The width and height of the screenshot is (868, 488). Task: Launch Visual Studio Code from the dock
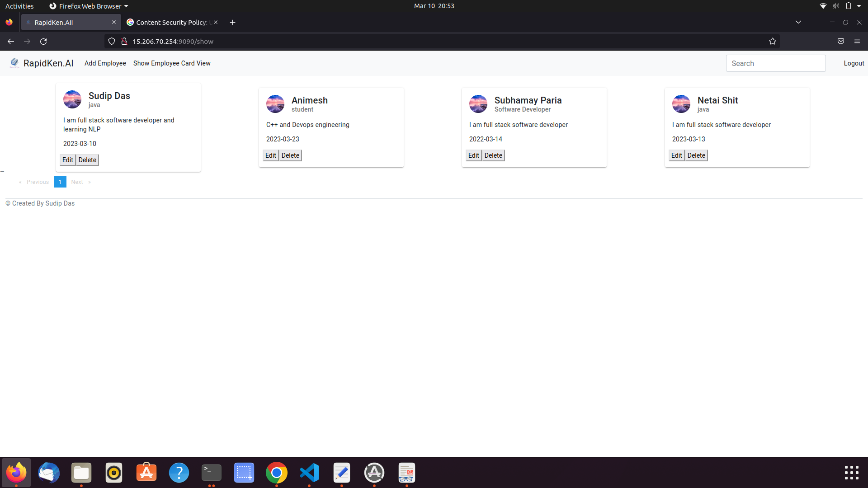pyautogui.click(x=309, y=473)
